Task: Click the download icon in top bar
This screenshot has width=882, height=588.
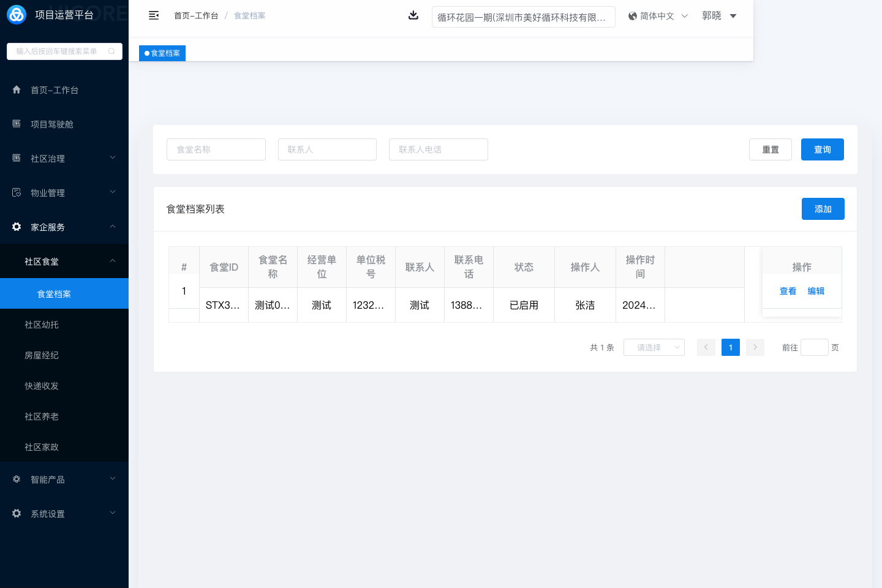Action: pyautogui.click(x=413, y=15)
